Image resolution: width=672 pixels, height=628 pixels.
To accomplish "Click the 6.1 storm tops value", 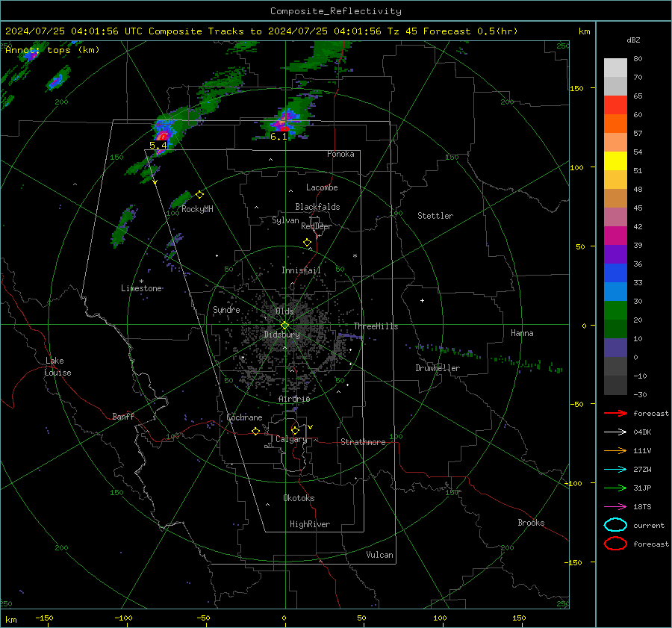I will point(279,137).
